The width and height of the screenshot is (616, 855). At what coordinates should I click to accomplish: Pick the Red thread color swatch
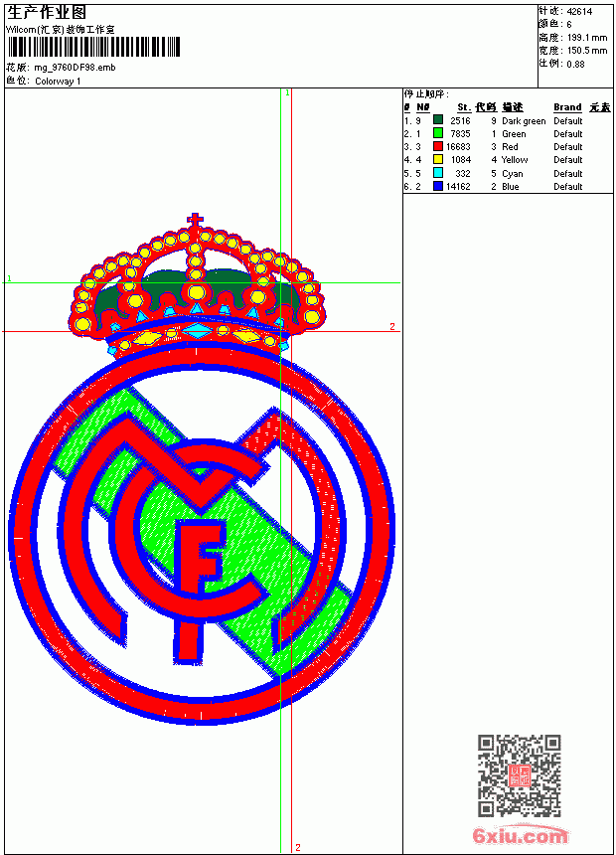(438, 146)
